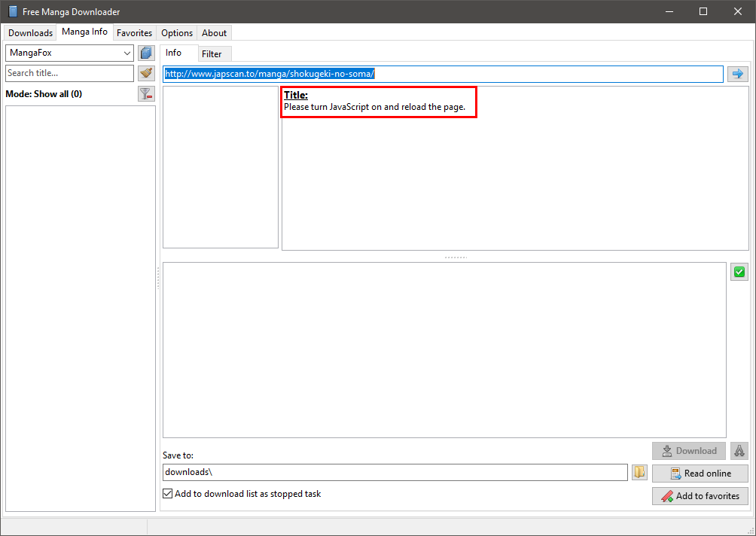
Task: Switch to the Downloads tab
Action: (x=30, y=33)
